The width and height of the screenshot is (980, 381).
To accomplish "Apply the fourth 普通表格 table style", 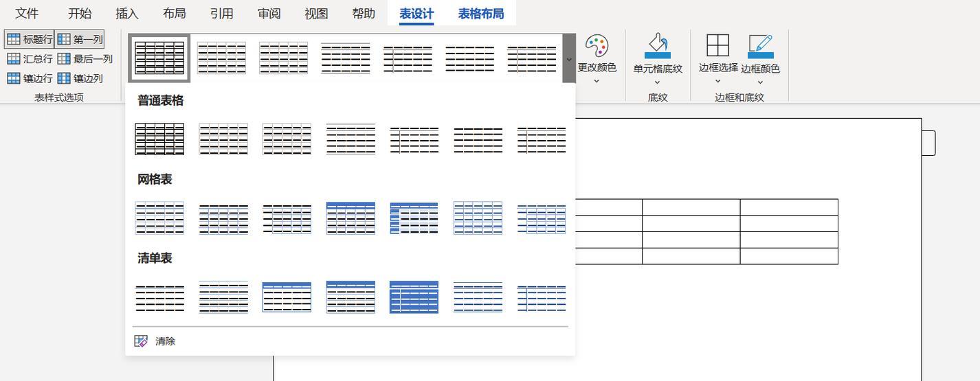I will (350, 139).
